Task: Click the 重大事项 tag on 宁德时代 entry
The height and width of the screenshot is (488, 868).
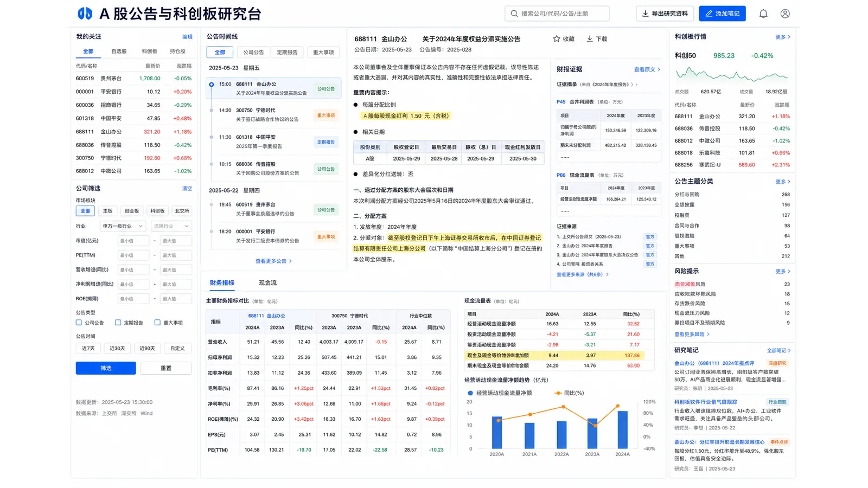Action: coord(326,115)
